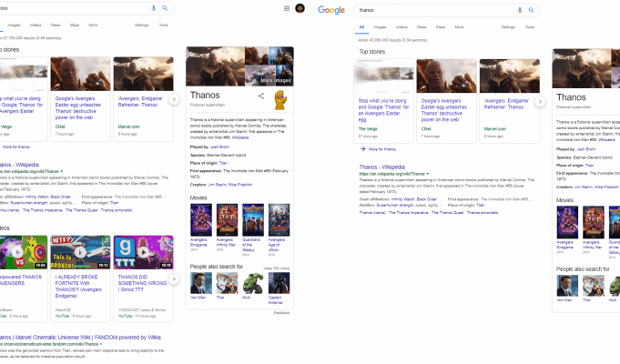This screenshot has width=620, height=364.
Task: Select Captain America thumbnail
Action: pyautogui.click(x=280, y=283)
